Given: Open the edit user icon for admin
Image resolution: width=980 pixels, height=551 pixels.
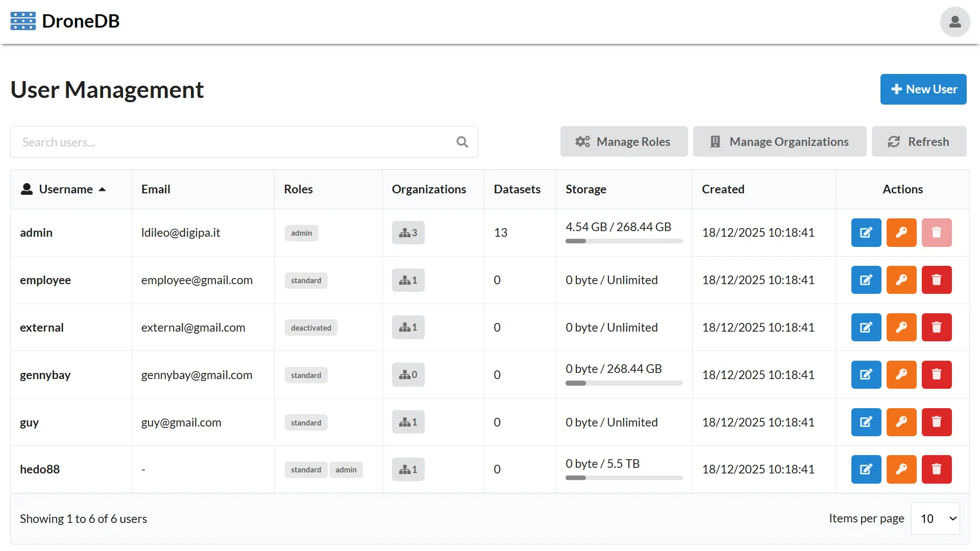Looking at the screenshot, I should pyautogui.click(x=866, y=233).
